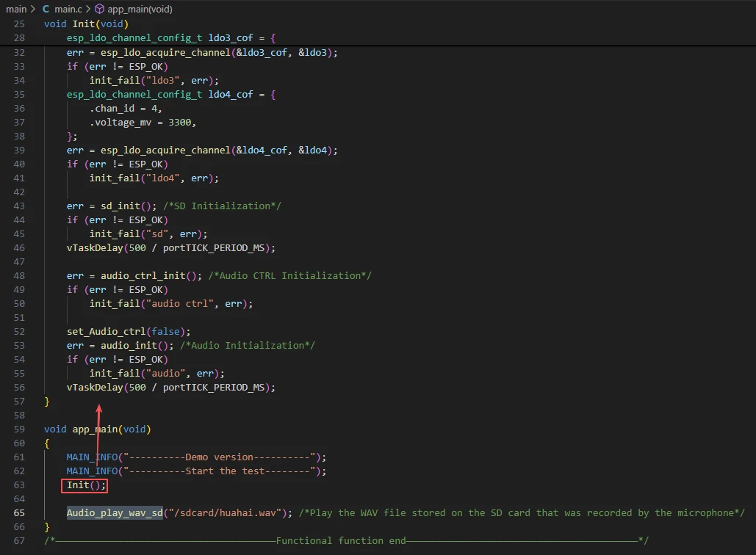Click set_Audio_ctrl(false) statement

point(129,332)
